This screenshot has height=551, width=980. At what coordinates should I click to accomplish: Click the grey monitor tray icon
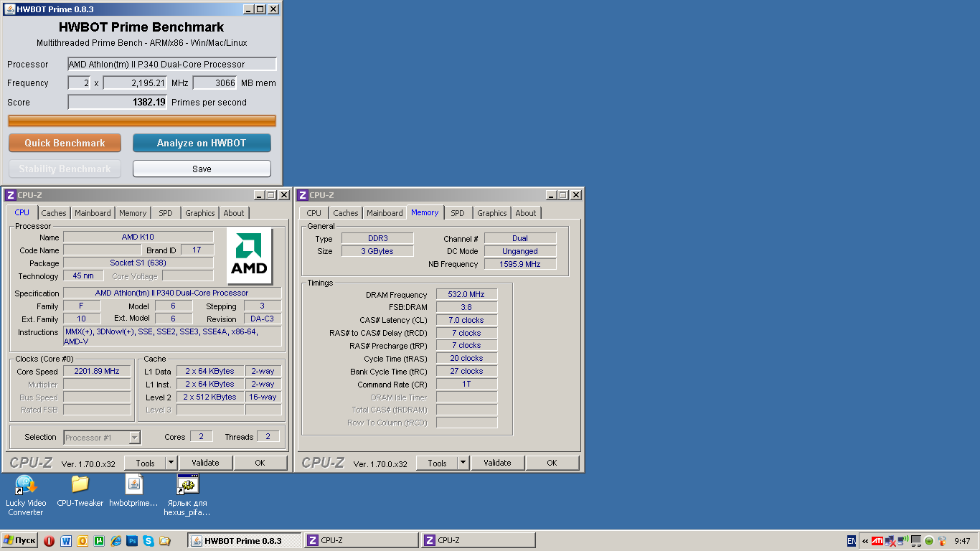916,541
